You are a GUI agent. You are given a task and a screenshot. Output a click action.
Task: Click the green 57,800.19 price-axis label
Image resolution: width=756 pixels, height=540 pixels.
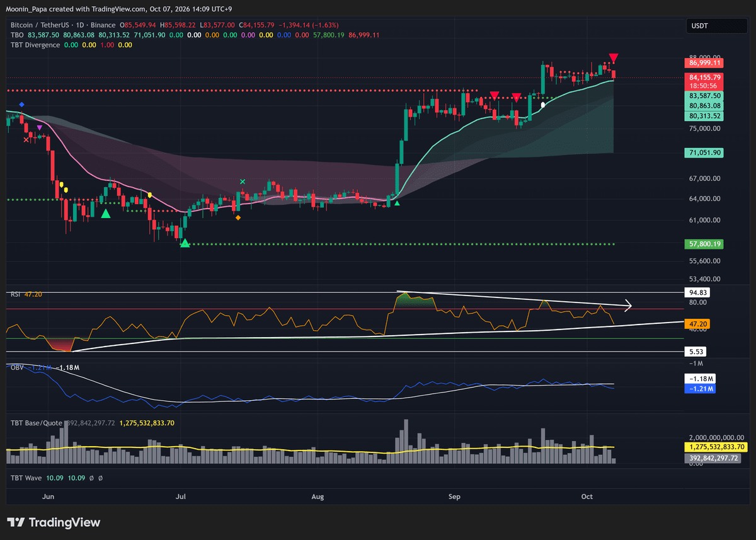705,243
